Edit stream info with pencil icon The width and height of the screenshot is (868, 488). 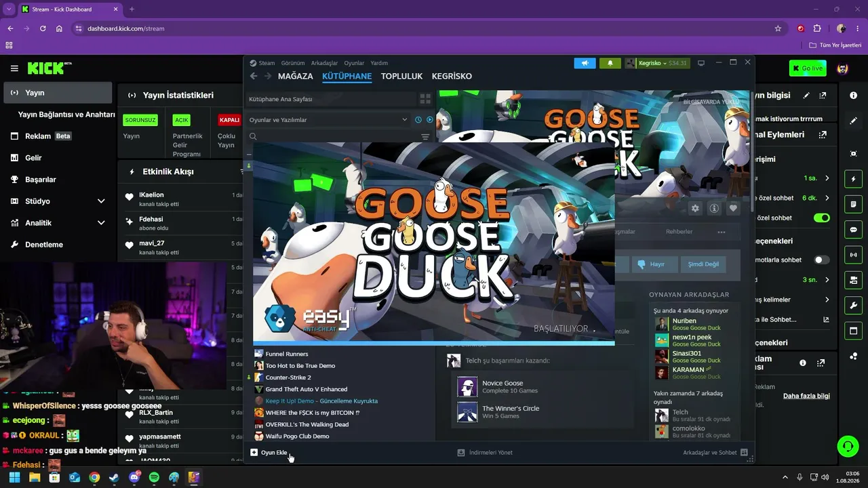click(806, 96)
